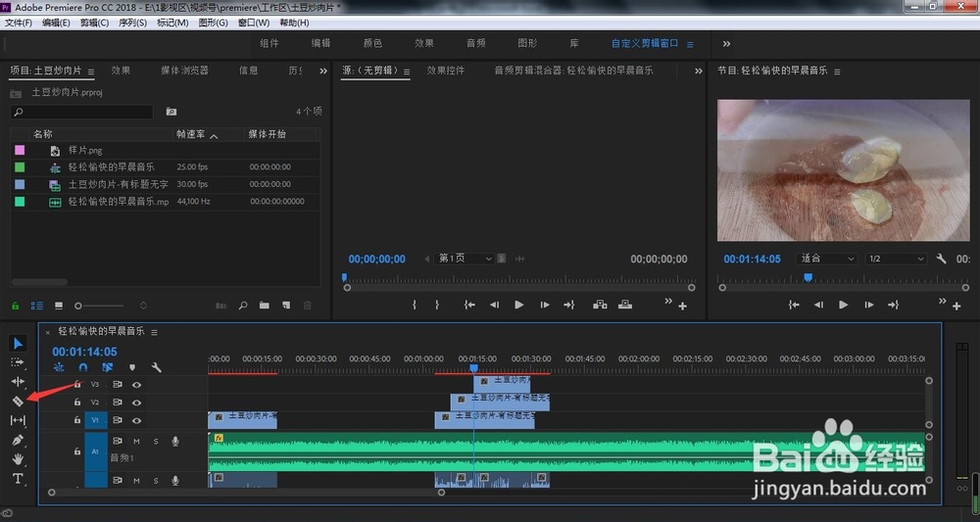Select the Track Select Forward tool
The height and width of the screenshot is (522, 980).
pyautogui.click(x=18, y=362)
